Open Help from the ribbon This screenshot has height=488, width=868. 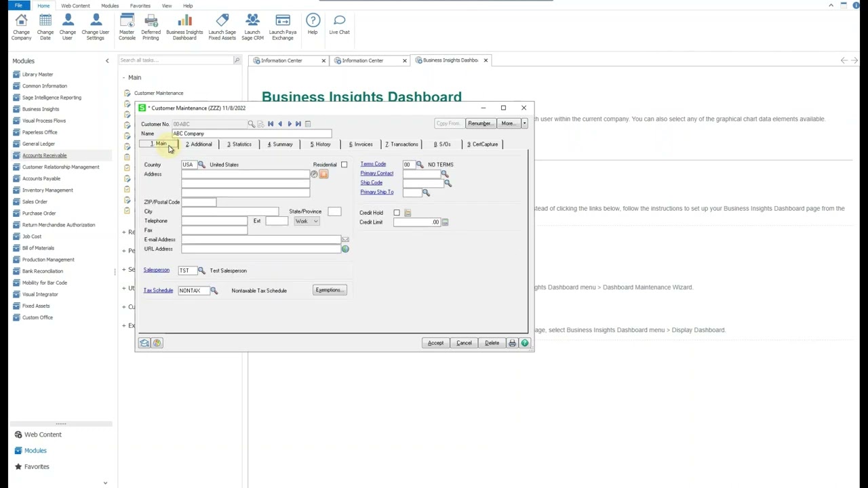(x=313, y=24)
